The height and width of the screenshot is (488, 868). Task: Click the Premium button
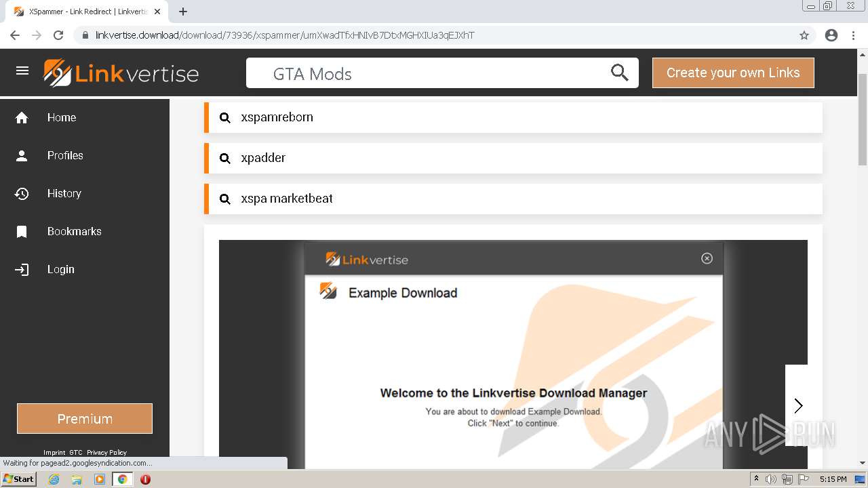tap(85, 419)
